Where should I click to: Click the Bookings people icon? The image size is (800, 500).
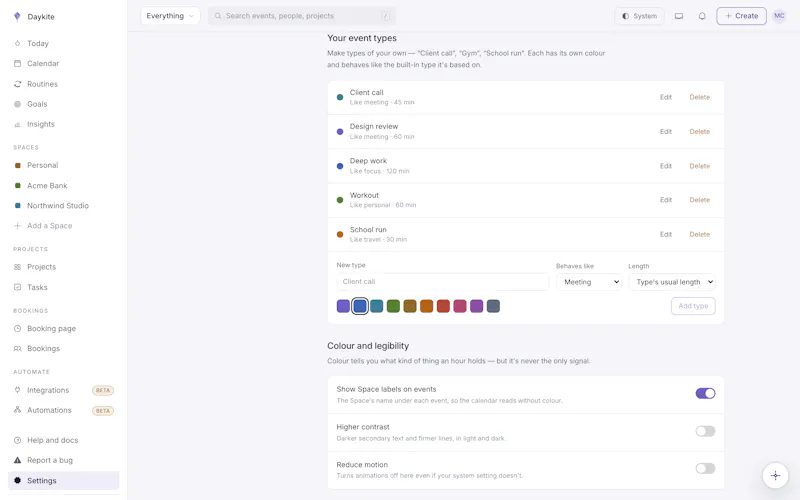(17, 348)
